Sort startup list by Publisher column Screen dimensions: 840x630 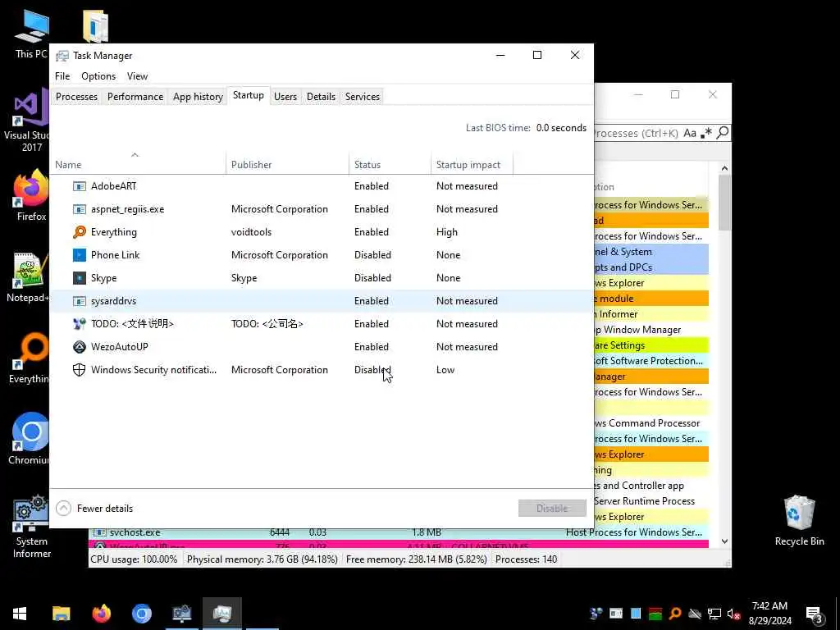(x=288, y=164)
